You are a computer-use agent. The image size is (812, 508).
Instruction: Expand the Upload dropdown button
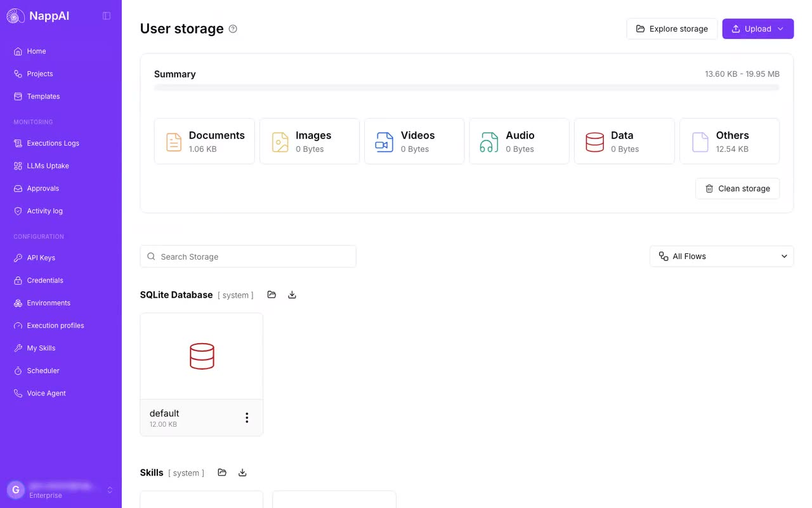tap(758, 29)
